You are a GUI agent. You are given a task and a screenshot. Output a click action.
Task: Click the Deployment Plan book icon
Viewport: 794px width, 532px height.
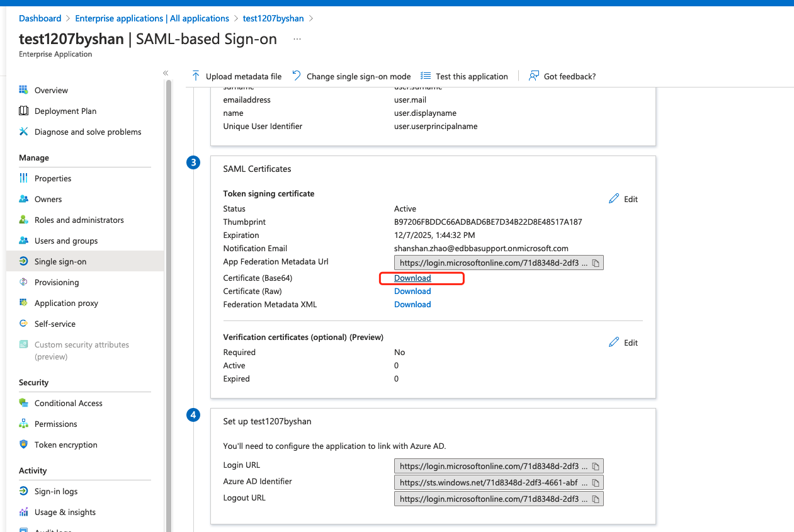point(23,111)
